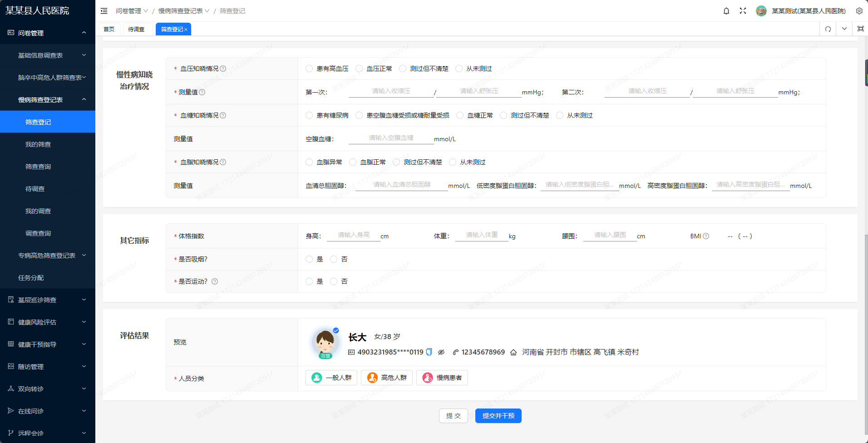This screenshot has width=868, height=443.
Task: Click the 血清总胆固醇 input field
Action: point(402,185)
